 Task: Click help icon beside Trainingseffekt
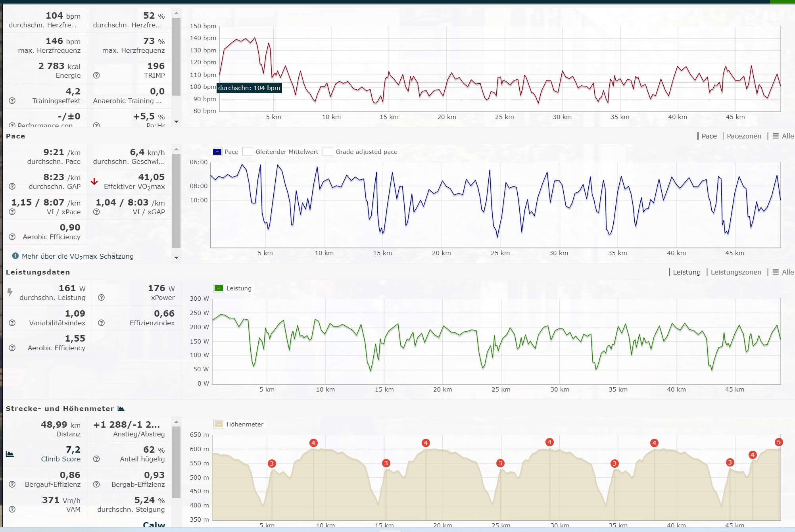12,101
